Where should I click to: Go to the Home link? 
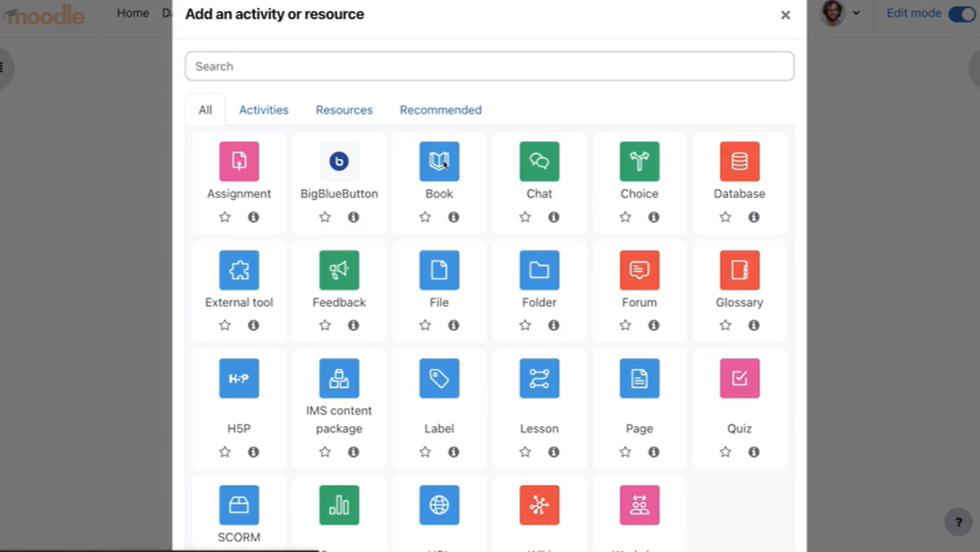[133, 13]
